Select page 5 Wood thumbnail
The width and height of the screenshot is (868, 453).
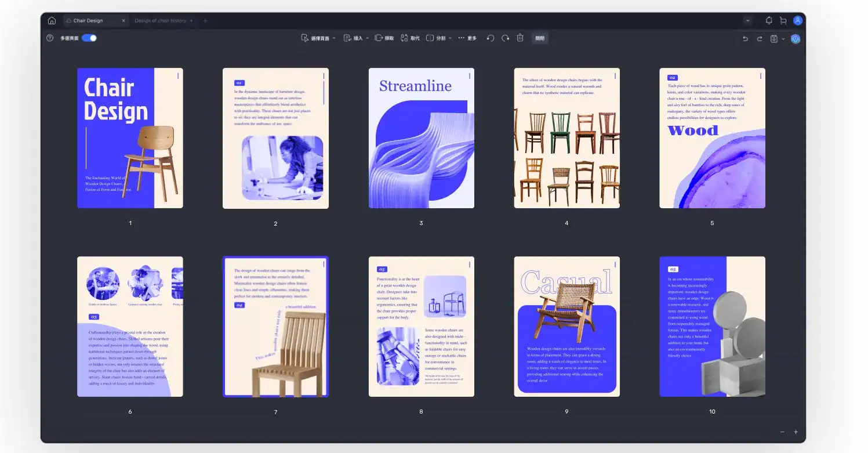pos(712,138)
